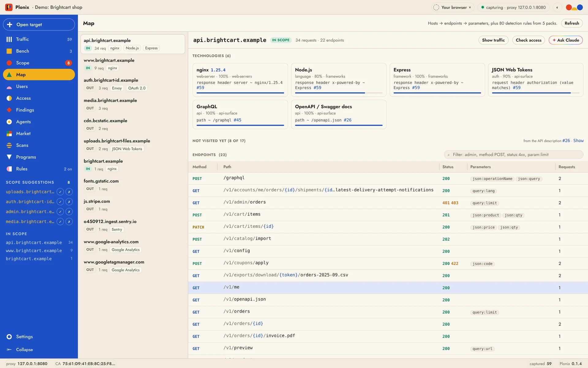Viewport: 588px width, 368px height.
Task: Open api.brightcart.example in In Scope list
Action: pos(39,242)
